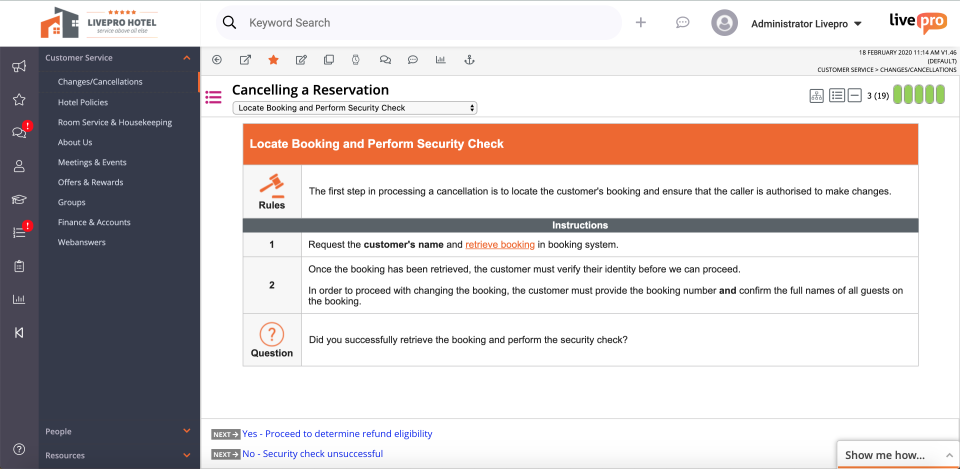Click the orange favourite star in toolbar

coord(273,60)
